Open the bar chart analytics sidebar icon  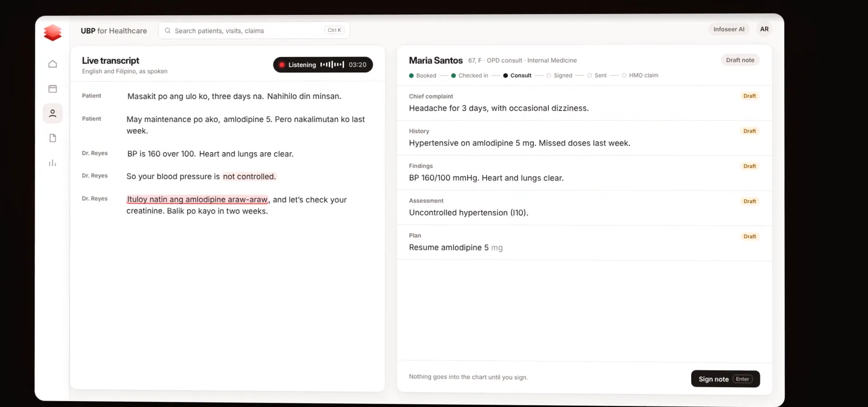point(53,163)
